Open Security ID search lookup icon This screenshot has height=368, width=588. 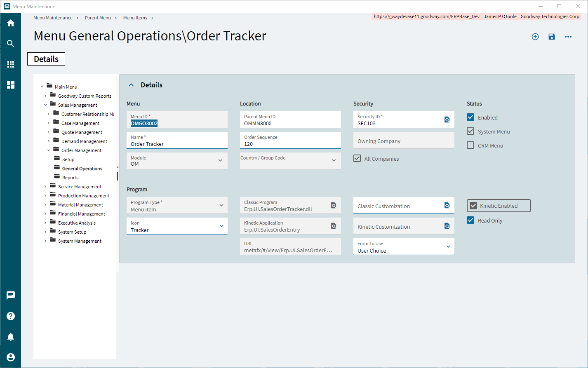click(447, 120)
